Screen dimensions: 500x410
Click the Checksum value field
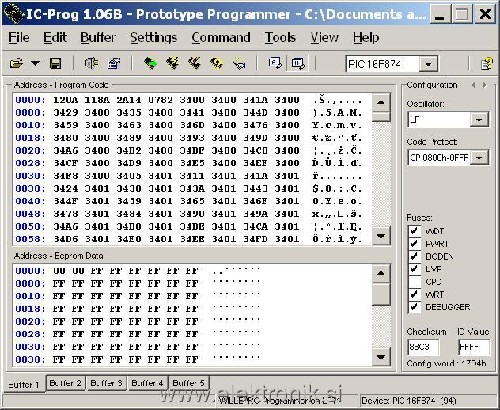(x=423, y=347)
